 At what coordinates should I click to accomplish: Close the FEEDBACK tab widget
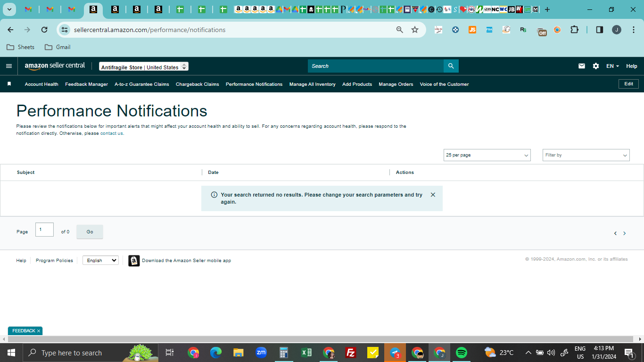pyautogui.click(x=39, y=331)
